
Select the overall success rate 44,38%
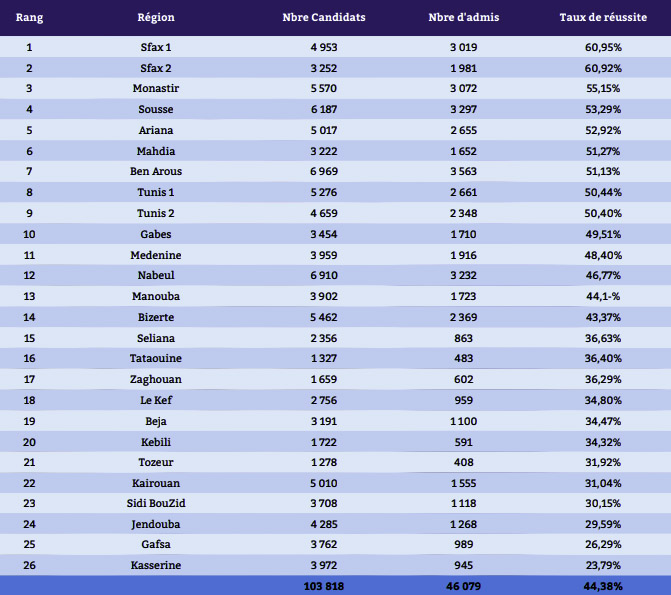click(603, 586)
